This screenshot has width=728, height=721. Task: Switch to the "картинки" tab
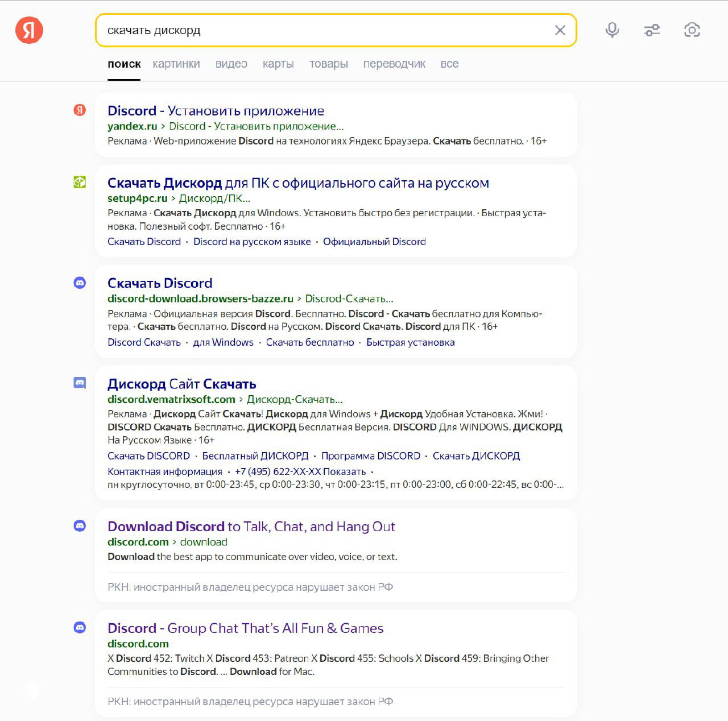176,64
